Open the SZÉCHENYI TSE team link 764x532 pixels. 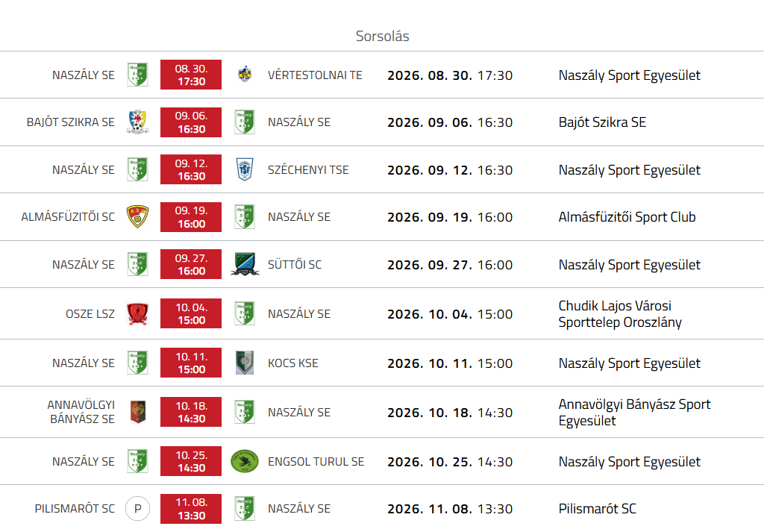[308, 169]
